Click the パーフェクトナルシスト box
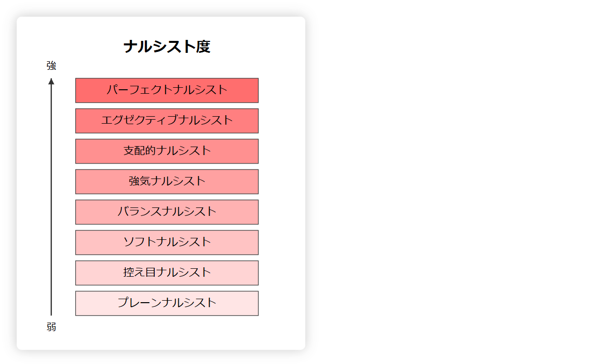 (x=167, y=90)
